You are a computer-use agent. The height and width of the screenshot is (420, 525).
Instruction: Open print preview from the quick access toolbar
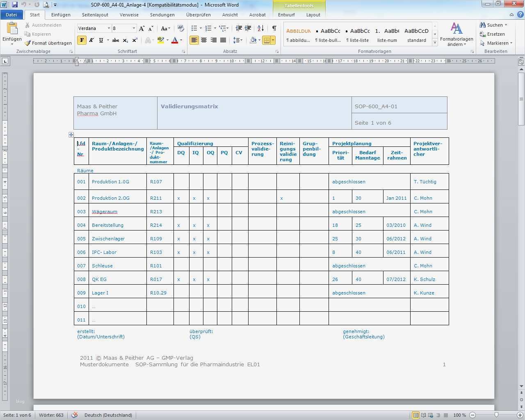click(x=46, y=5)
